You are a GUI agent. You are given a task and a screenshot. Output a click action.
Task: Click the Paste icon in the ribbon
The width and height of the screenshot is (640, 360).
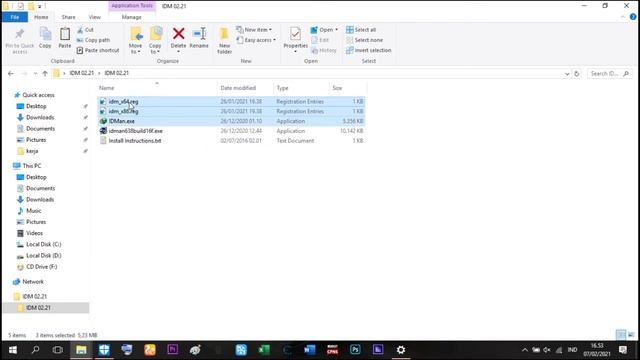[x=64, y=34]
